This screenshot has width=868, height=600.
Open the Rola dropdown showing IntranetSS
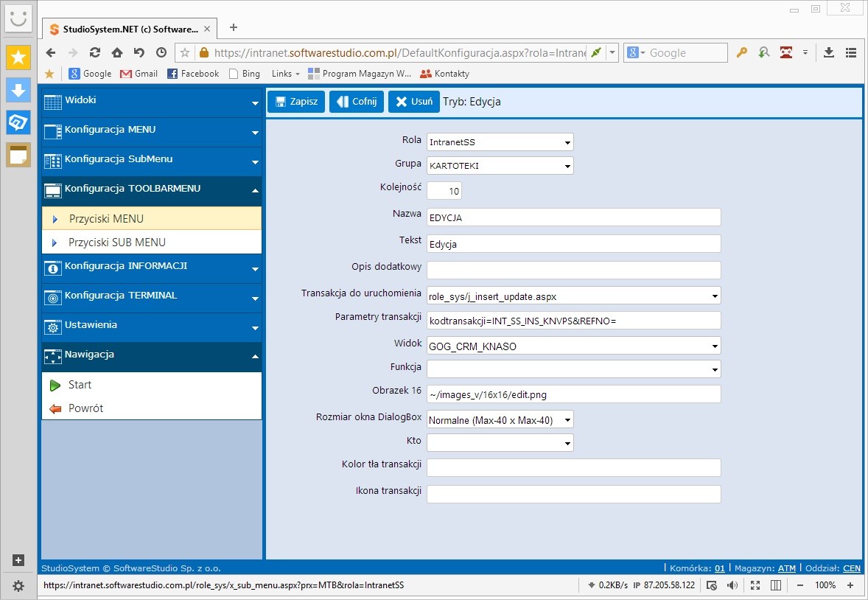point(500,142)
